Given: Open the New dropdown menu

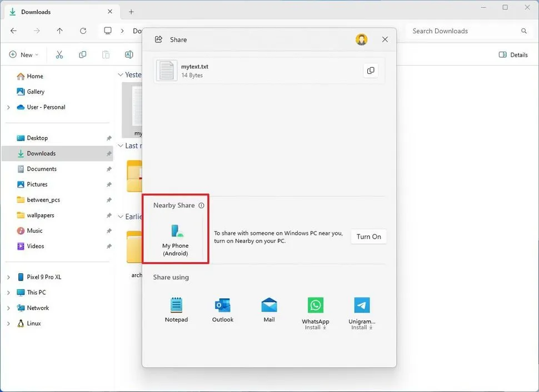Looking at the screenshot, I should pyautogui.click(x=24, y=55).
